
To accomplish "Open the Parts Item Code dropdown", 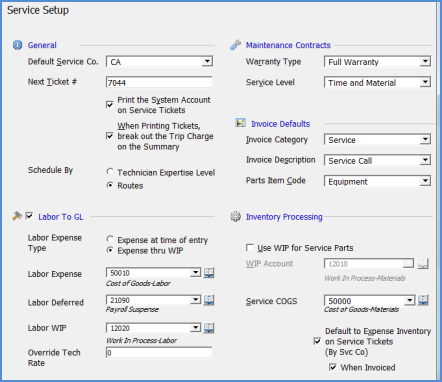I will tap(425, 181).
